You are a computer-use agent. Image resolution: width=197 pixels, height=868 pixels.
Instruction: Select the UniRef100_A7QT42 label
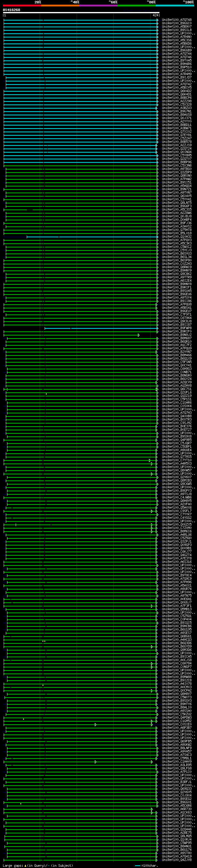(x=177, y=84)
